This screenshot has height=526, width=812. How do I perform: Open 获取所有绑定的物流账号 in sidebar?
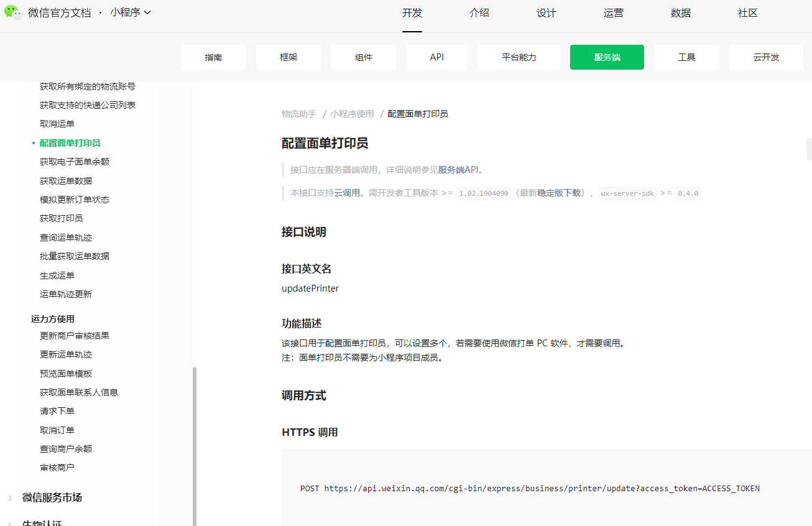click(x=88, y=86)
